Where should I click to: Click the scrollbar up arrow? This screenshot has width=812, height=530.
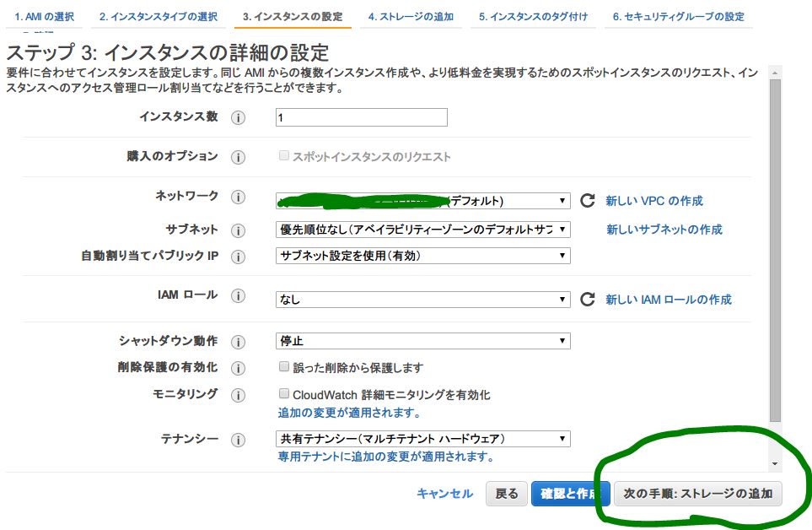coord(775,73)
